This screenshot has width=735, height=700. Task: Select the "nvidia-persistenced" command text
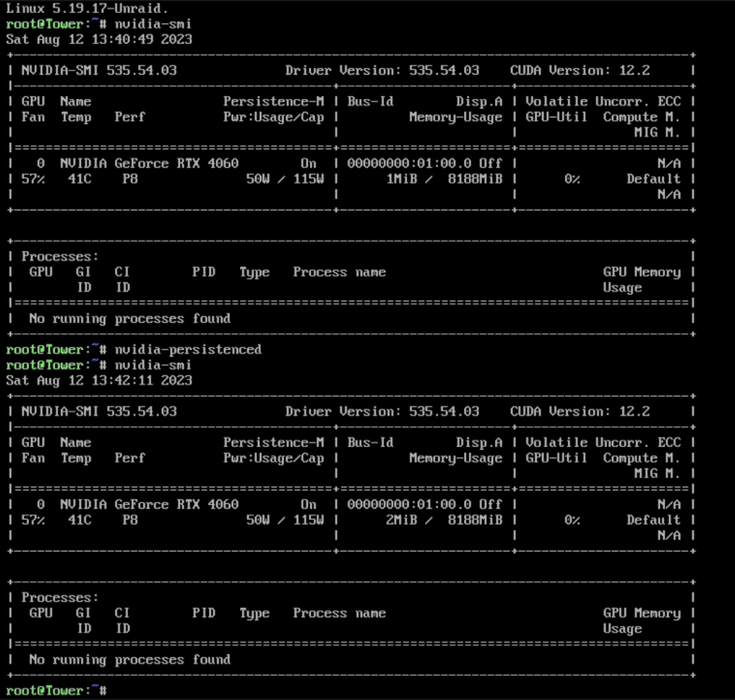188,349
